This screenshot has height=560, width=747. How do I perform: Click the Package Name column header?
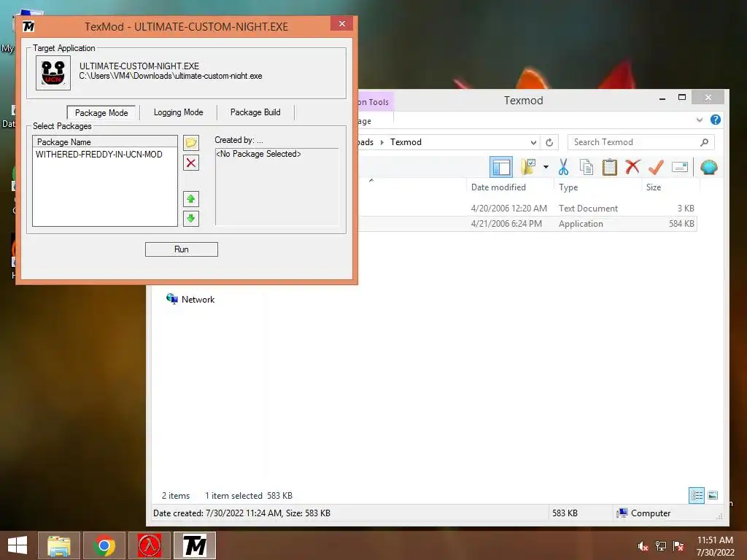pos(105,142)
